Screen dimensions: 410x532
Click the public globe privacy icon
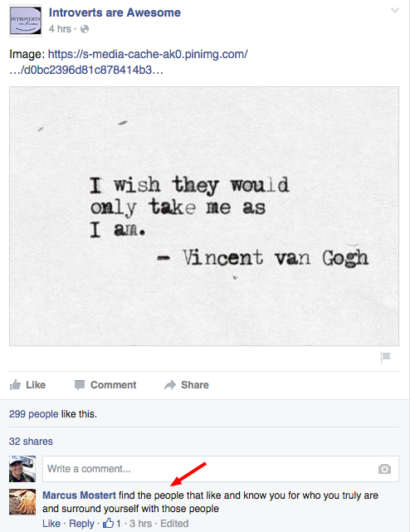(x=85, y=29)
